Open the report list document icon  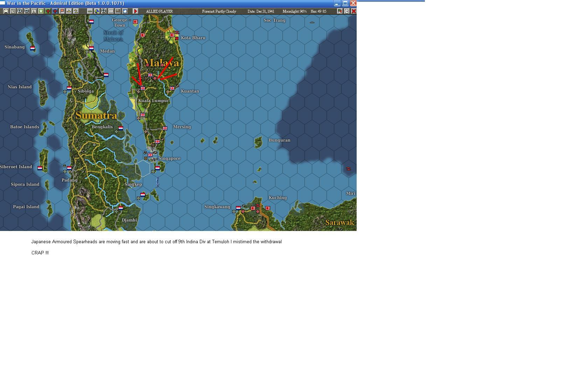tap(13, 11)
